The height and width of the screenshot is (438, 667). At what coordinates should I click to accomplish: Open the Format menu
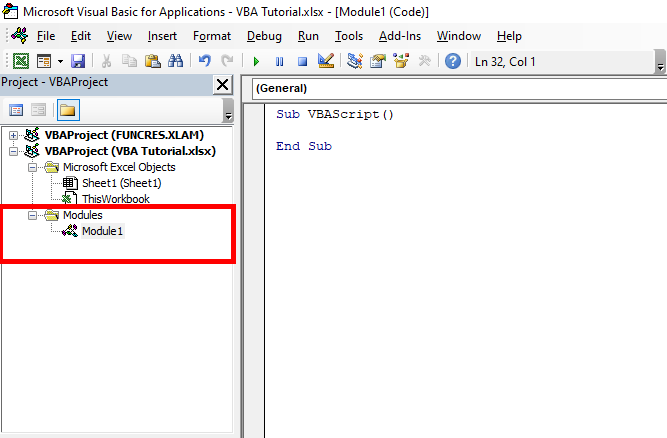(212, 36)
